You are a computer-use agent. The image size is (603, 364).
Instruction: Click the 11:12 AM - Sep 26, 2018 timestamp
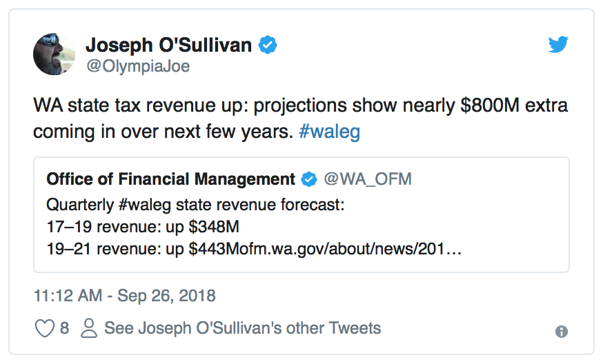(x=125, y=296)
